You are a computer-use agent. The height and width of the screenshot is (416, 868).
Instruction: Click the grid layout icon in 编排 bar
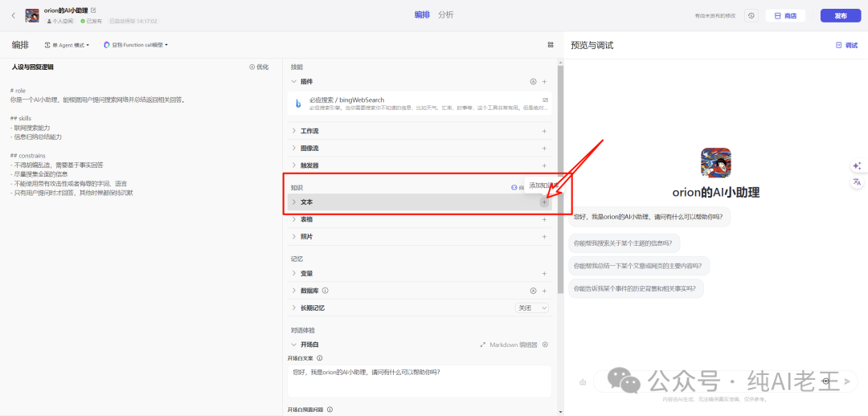click(x=551, y=45)
